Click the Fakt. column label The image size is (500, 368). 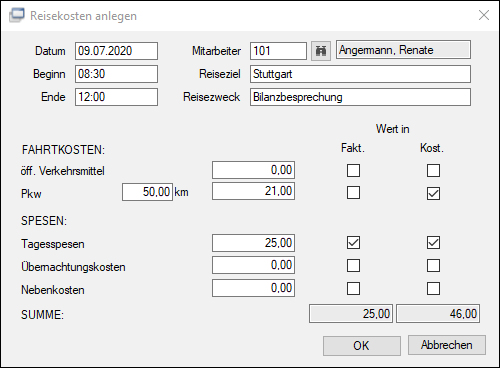click(353, 148)
